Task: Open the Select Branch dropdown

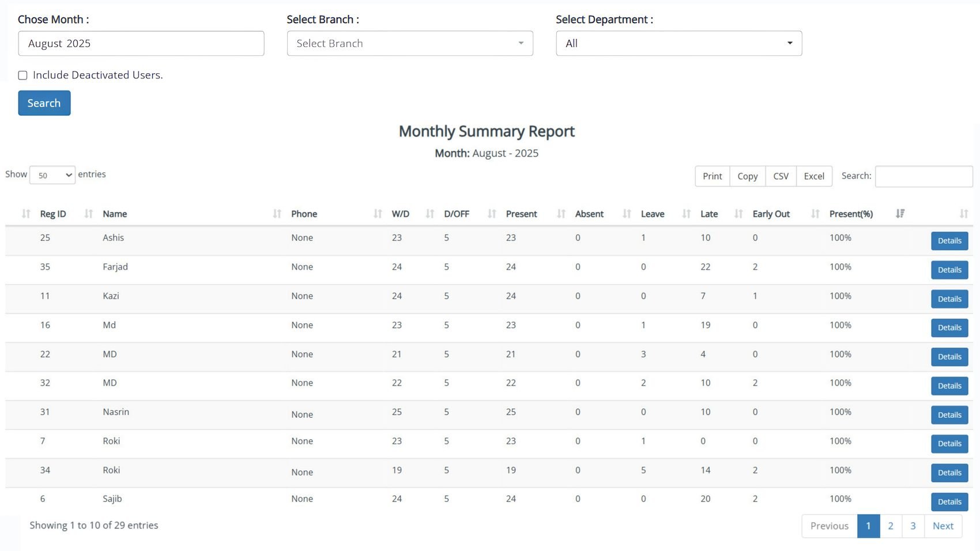Action: coord(410,43)
